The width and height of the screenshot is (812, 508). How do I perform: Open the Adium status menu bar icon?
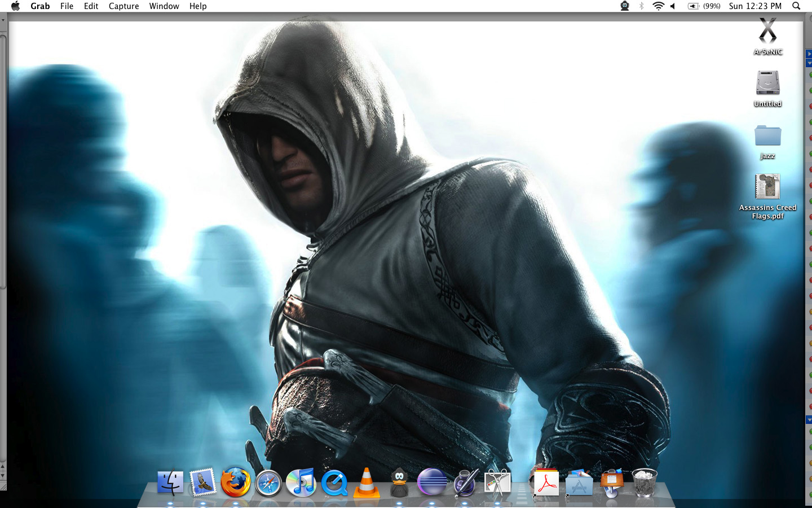click(625, 6)
